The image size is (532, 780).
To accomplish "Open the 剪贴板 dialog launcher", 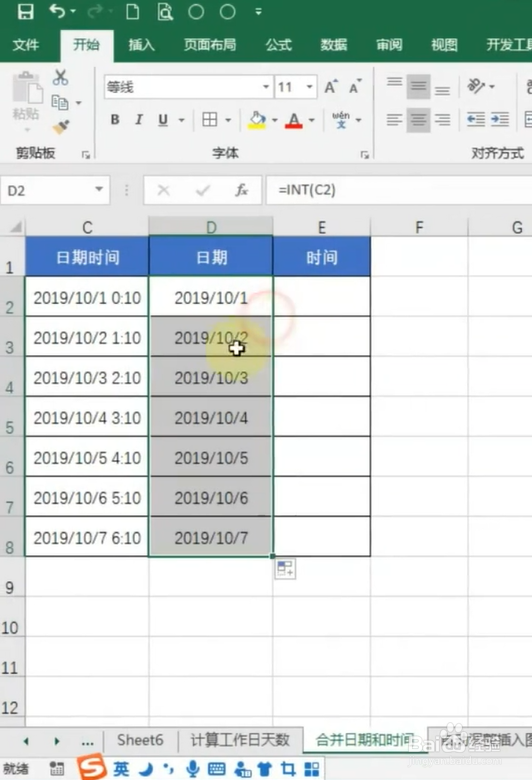I will point(86,155).
